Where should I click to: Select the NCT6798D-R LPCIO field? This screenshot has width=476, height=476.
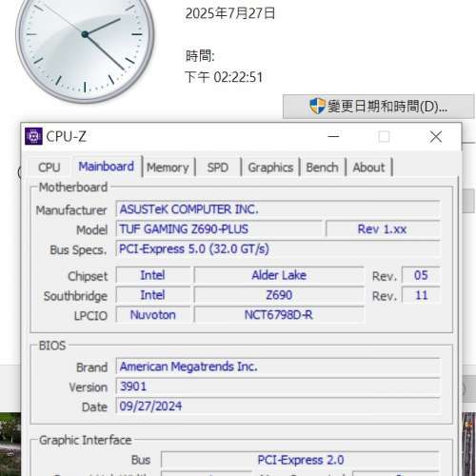[279, 315]
